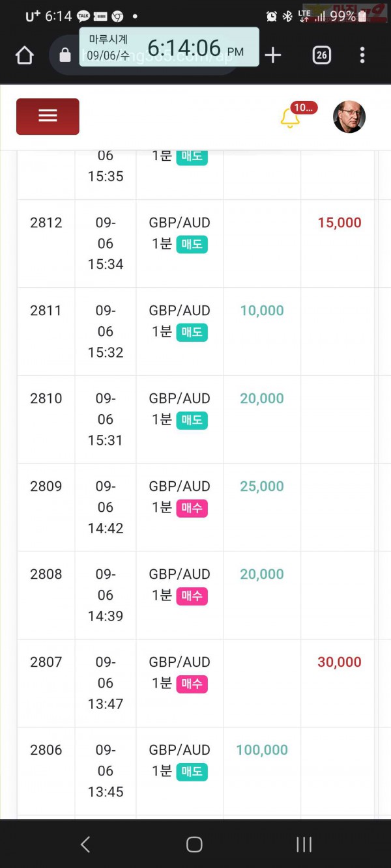
Task: Click the 매도 badge in row 2812
Action: (x=192, y=244)
